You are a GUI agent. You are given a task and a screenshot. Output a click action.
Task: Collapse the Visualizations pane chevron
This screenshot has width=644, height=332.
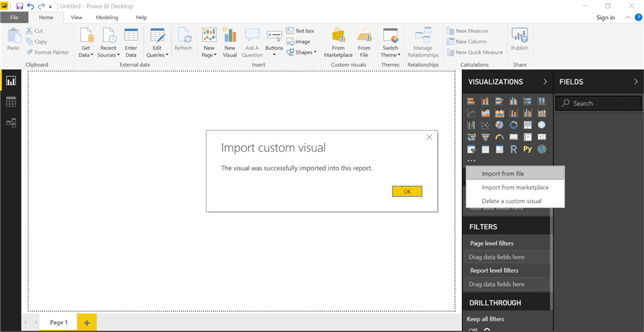545,82
